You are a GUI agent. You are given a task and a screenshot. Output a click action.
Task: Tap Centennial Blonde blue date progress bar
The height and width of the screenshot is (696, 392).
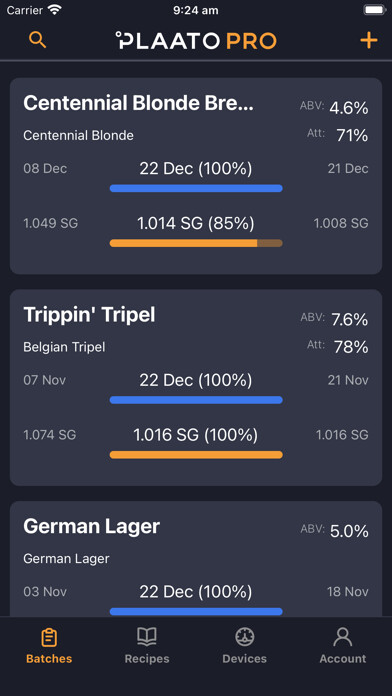[196, 188]
